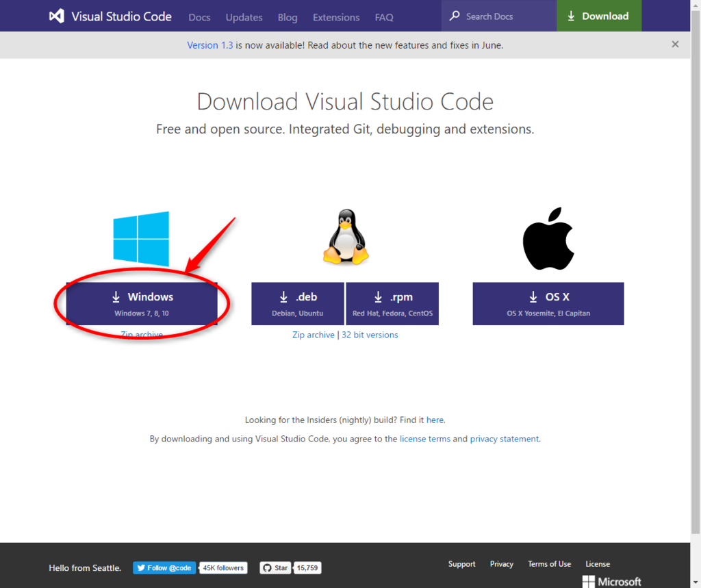Click the Apple logo image
Image resolution: width=701 pixels, height=588 pixels.
(x=548, y=238)
